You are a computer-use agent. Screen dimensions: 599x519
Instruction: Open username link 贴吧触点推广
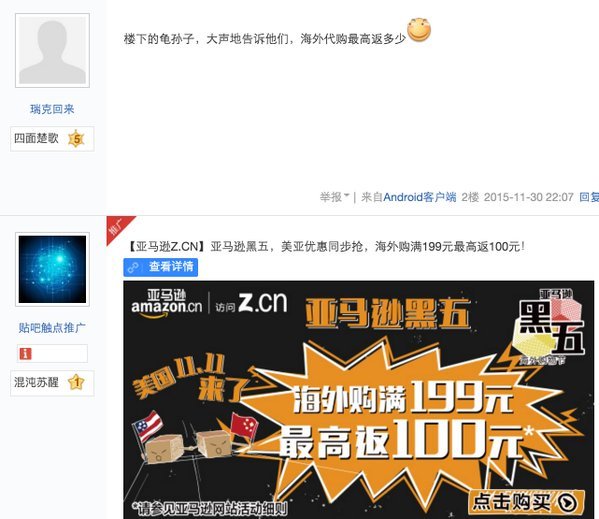(x=52, y=328)
